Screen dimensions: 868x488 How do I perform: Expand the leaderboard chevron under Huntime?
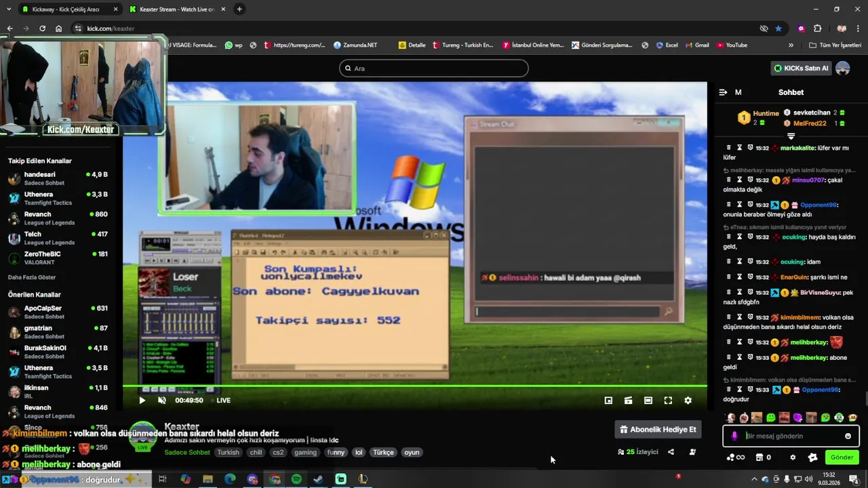click(x=791, y=136)
